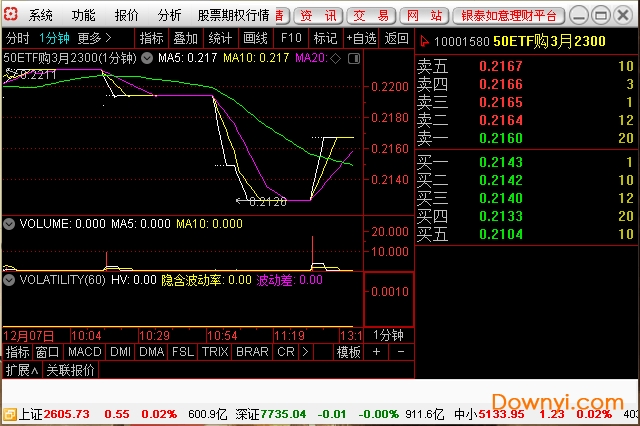Click the 交易 button
Image resolution: width=640 pixels, height=426 pixels.
click(x=371, y=16)
